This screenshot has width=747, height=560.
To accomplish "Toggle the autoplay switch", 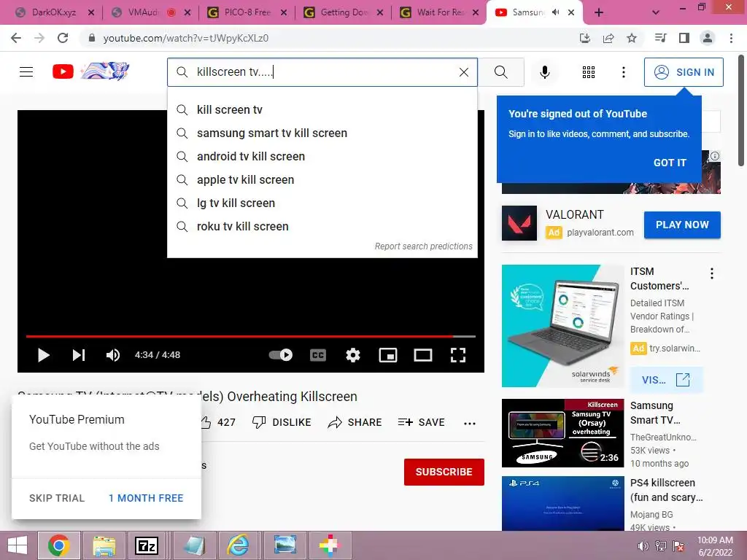I will (x=281, y=355).
